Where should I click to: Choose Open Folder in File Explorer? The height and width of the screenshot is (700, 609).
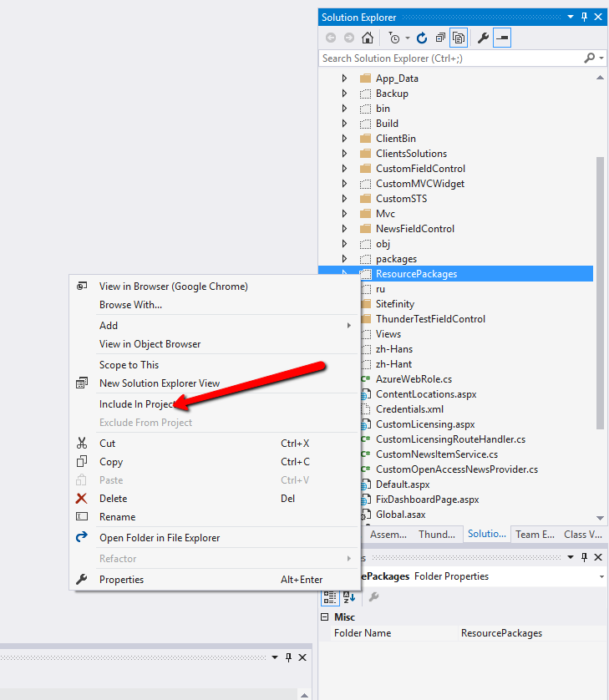tap(160, 537)
